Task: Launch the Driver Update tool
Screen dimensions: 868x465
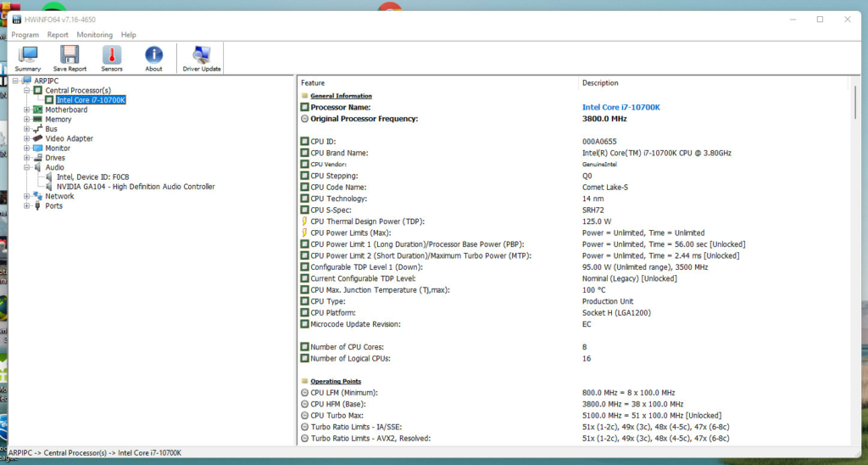Action: click(x=202, y=59)
